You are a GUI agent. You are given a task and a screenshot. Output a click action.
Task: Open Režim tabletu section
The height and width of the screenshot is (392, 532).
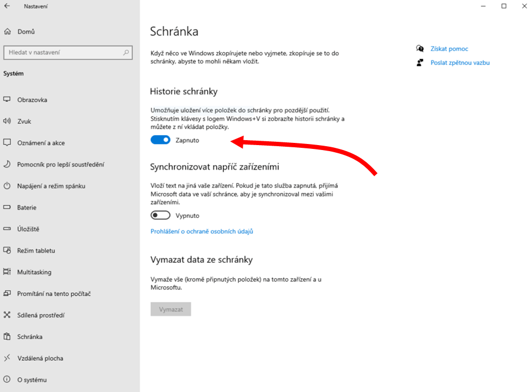click(36, 251)
